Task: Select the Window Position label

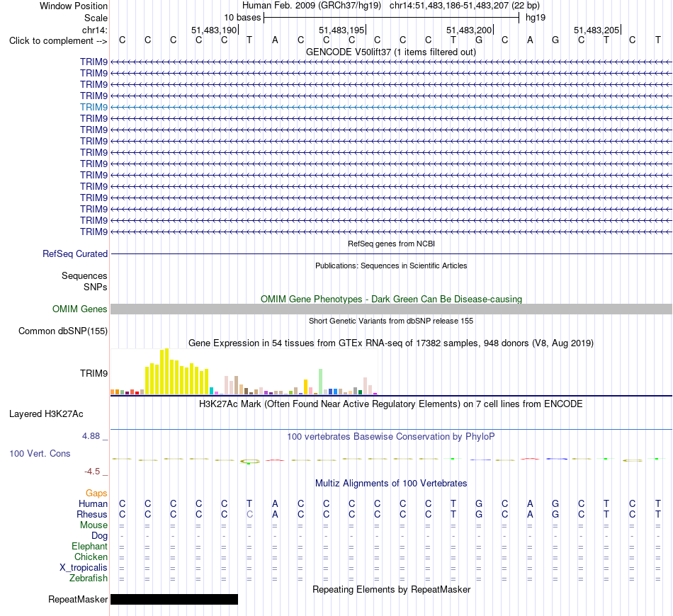Action: pyautogui.click(x=74, y=6)
